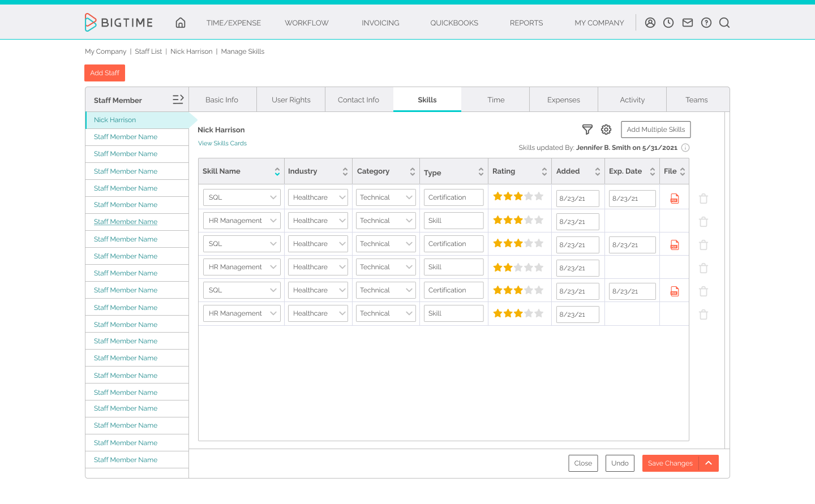This screenshot has width=815, height=504.
Task: Open the skills filter funnel
Action: [x=587, y=130]
